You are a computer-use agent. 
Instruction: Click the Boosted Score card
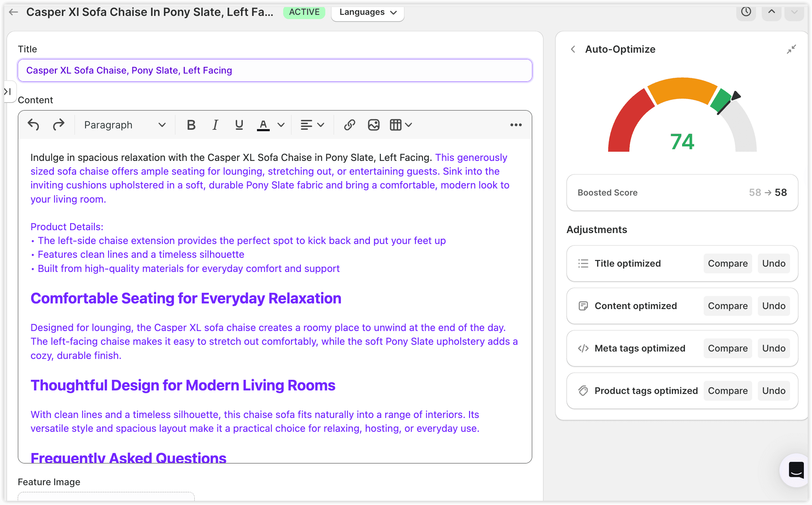coord(682,193)
